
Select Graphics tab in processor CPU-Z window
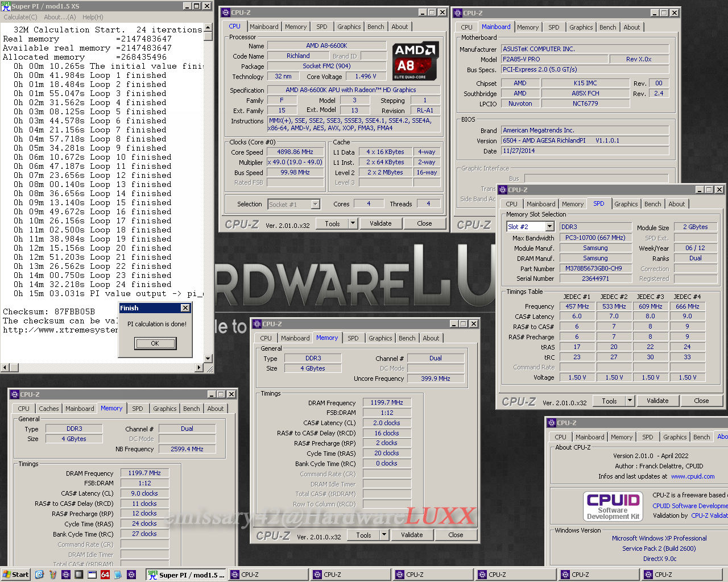(x=349, y=27)
